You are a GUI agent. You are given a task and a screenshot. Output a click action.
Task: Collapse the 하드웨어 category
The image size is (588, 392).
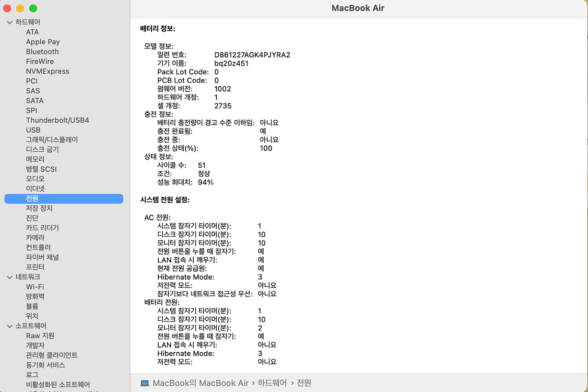(x=9, y=22)
